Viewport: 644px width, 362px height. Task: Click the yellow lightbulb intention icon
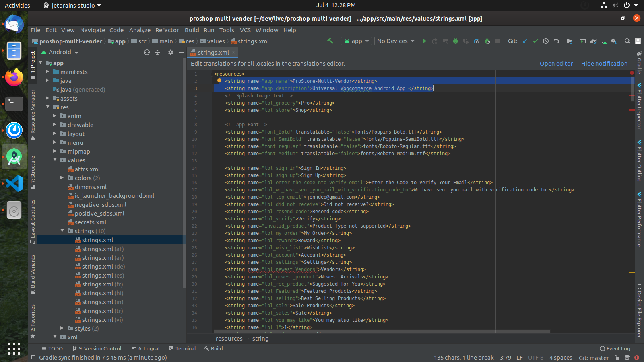(219, 81)
